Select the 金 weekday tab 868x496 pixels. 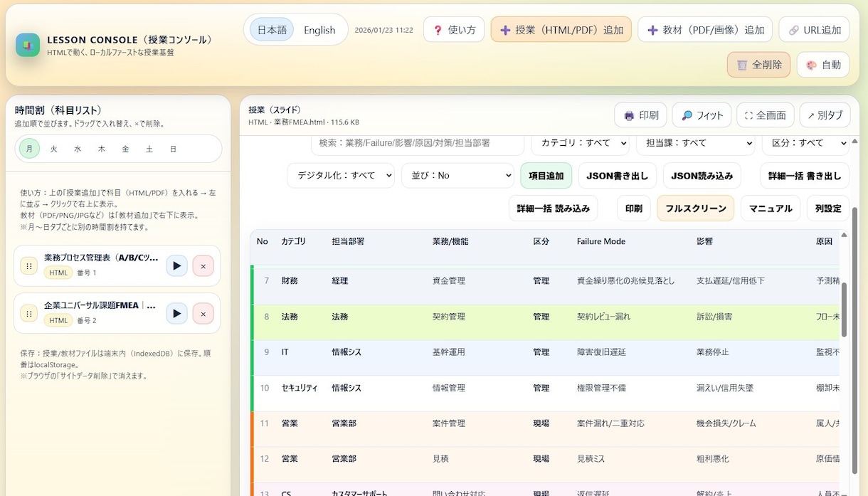pos(125,149)
